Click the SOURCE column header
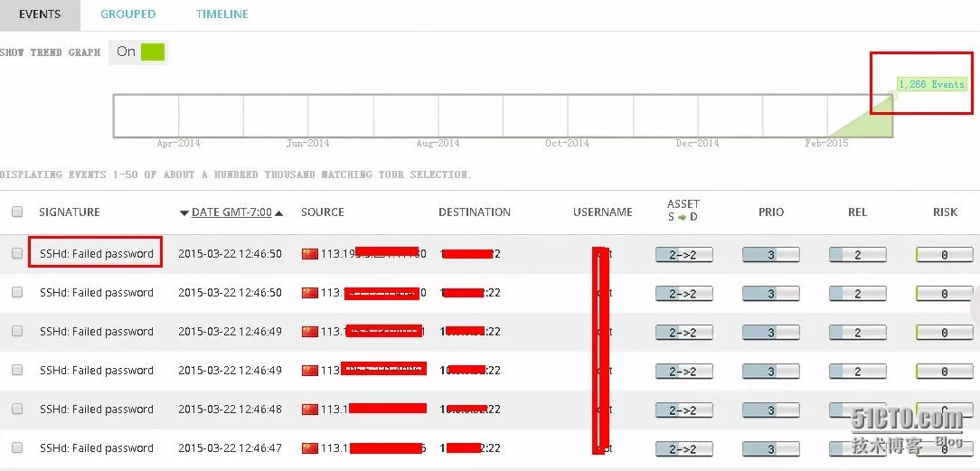This screenshot has height=471, width=980. pos(323,212)
